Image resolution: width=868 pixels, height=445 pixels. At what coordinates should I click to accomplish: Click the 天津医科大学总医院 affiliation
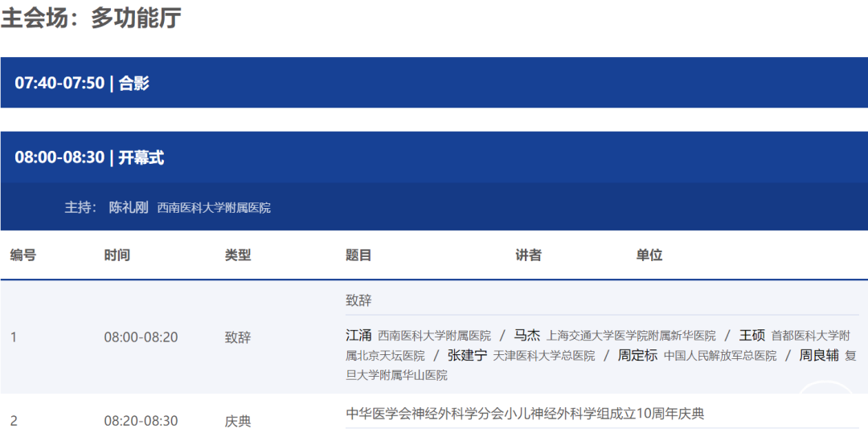[x=544, y=356]
